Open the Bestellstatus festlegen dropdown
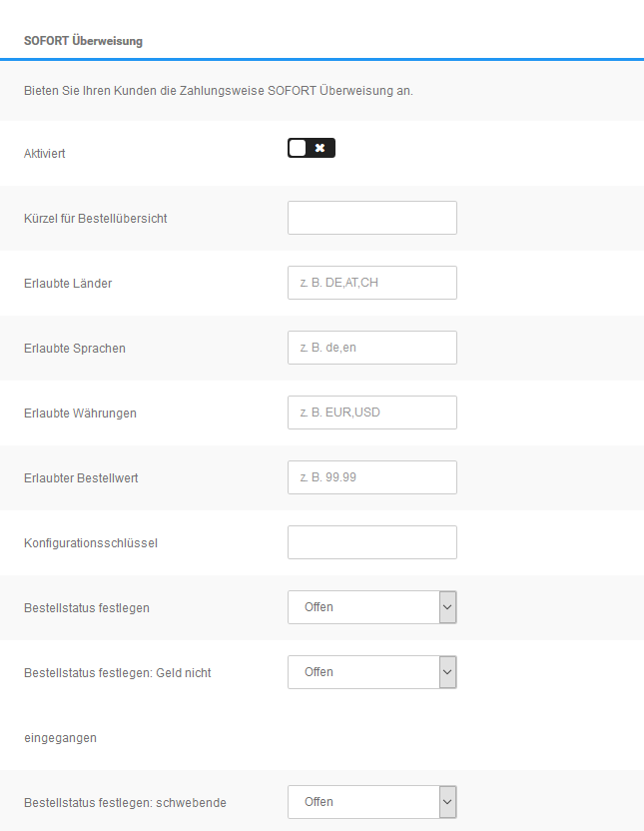The width and height of the screenshot is (644, 831). [x=371, y=606]
